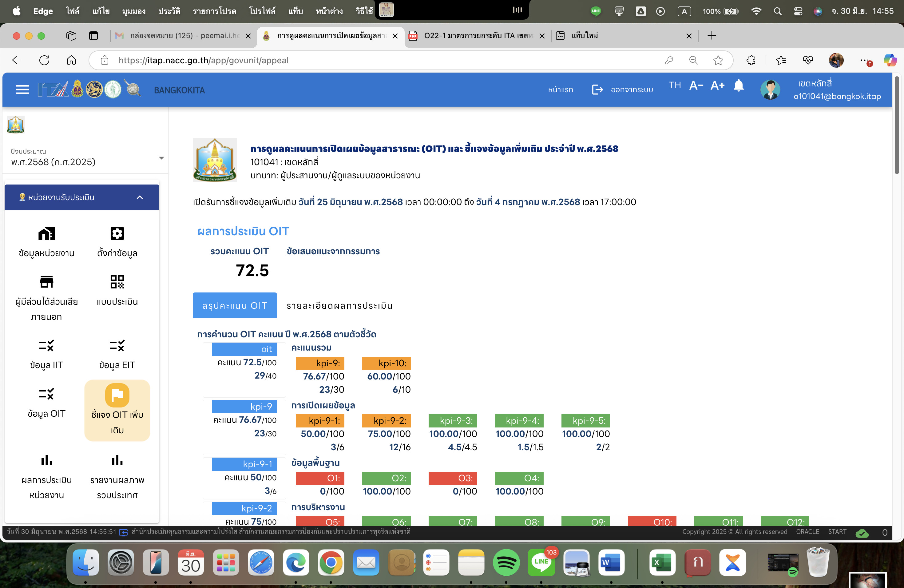This screenshot has width=904, height=588.
Task: Open Spotify from the Dock
Action: (x=506, y=562)
